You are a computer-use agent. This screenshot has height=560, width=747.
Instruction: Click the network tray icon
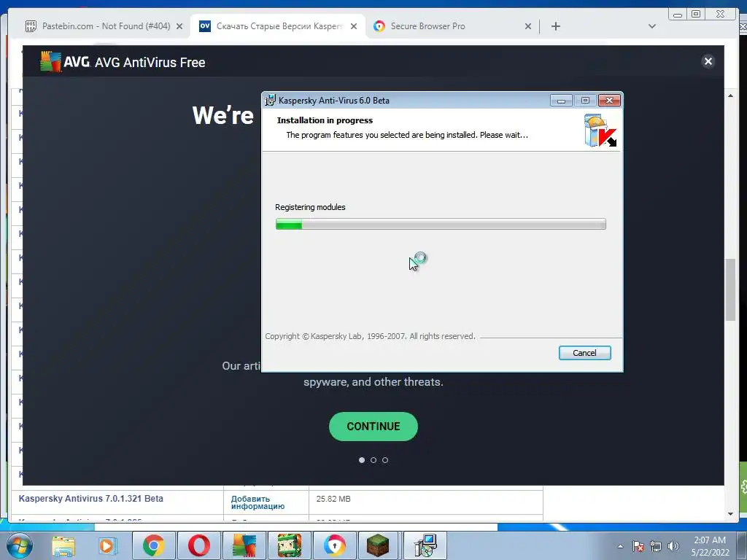pyautogui.click(x=656, y=546)
